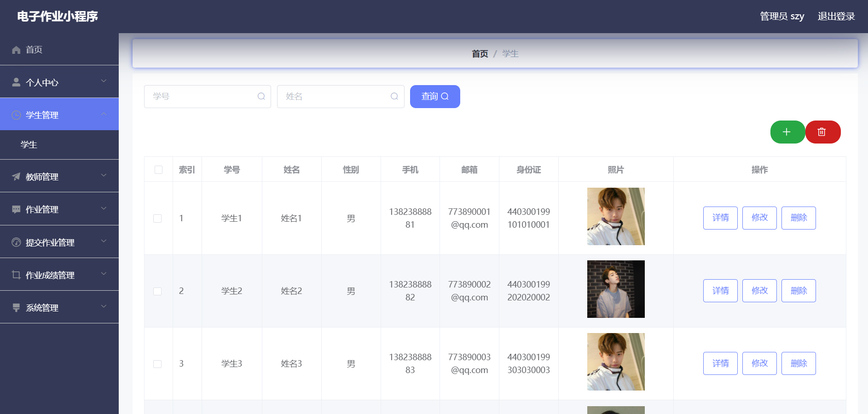Check the checkbox for row 学生1

point(157,218)
